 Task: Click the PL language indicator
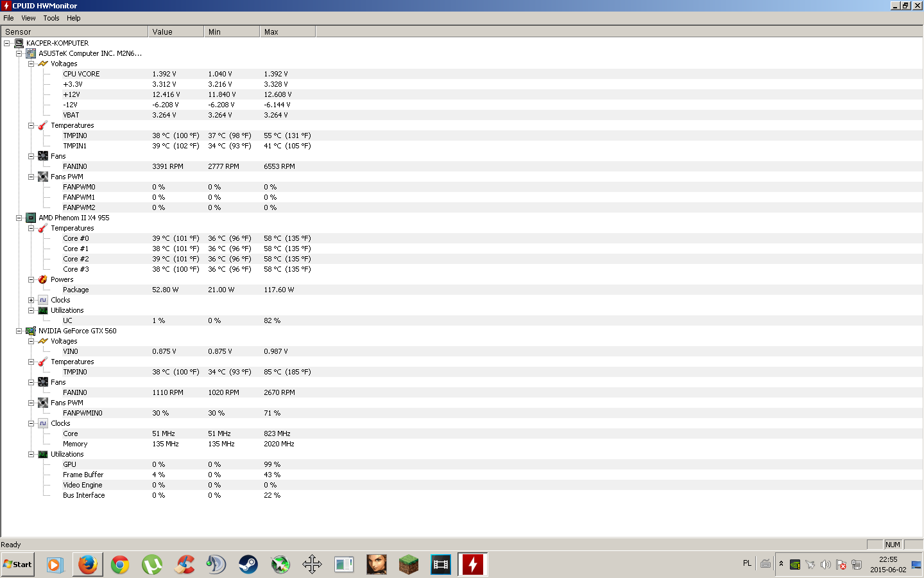pos(747,563)
